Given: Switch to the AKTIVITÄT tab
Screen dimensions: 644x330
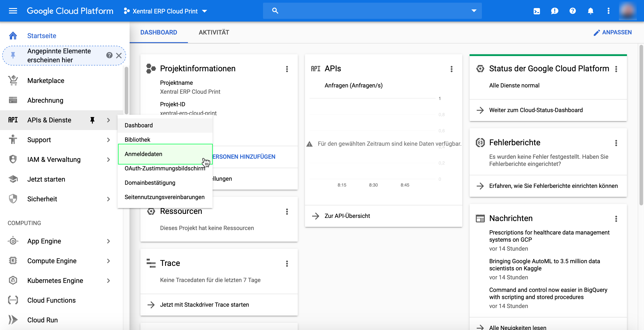Looking at the screenshot, I should [213, 32].
